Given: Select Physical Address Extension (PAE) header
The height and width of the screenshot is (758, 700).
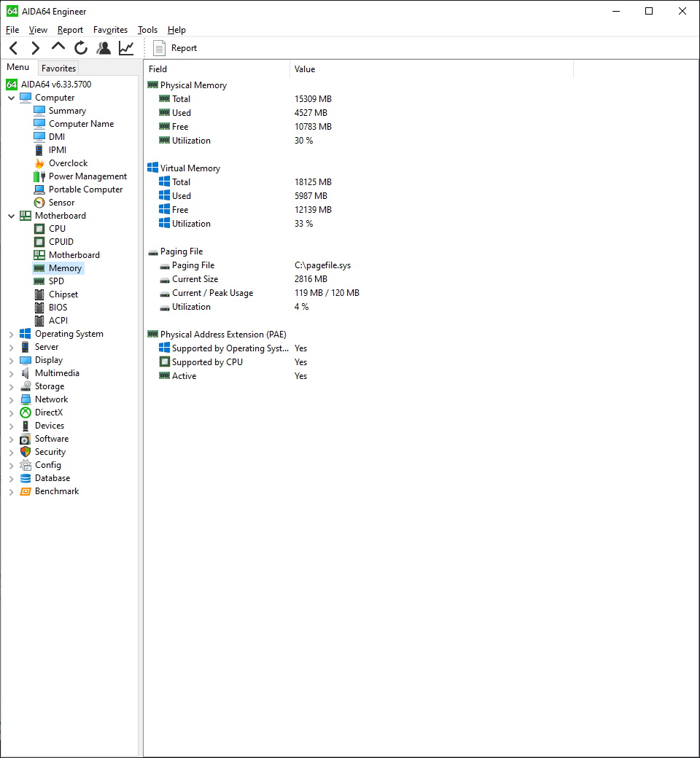Looking at the screenshot, I should tap(223, 335).
